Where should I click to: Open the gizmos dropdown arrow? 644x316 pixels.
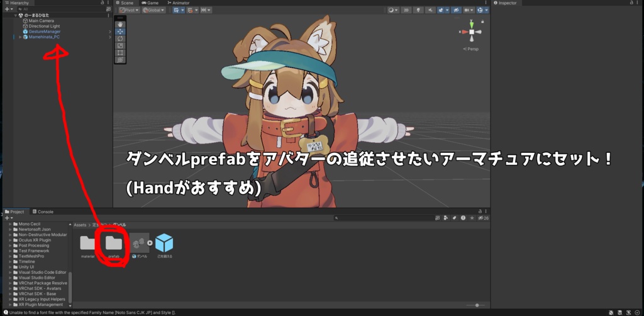click(486, 10)
